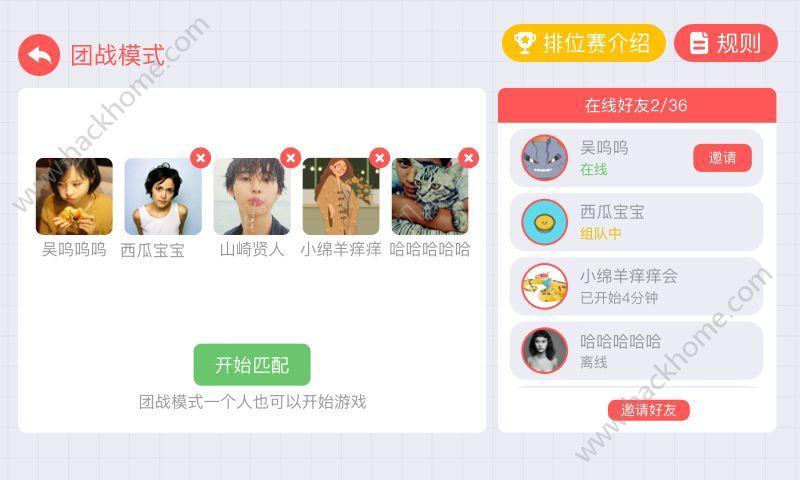The height and width of the screenshot is (480, 800).
Task: Open the 规则 rules page
Action: (726, 43)
